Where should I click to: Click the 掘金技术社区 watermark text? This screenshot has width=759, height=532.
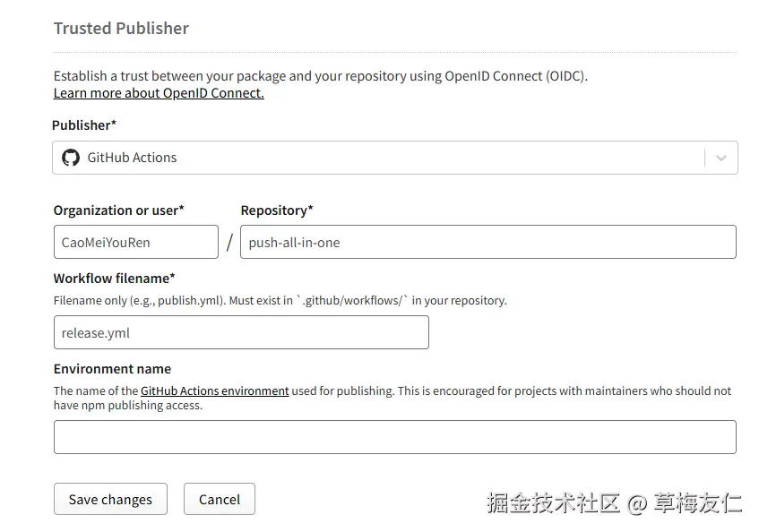coord(554,502)
